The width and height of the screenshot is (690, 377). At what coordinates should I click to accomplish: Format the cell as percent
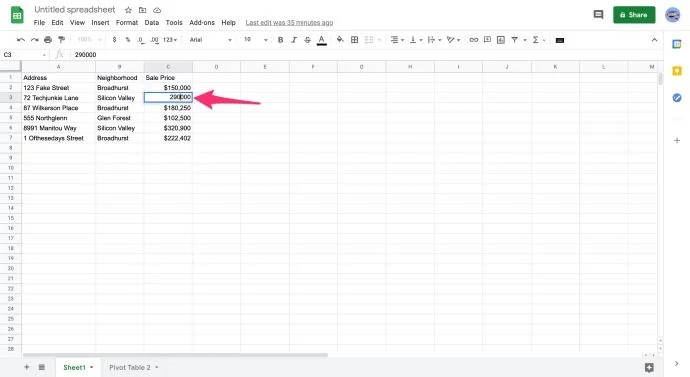(x=128, y=40)
